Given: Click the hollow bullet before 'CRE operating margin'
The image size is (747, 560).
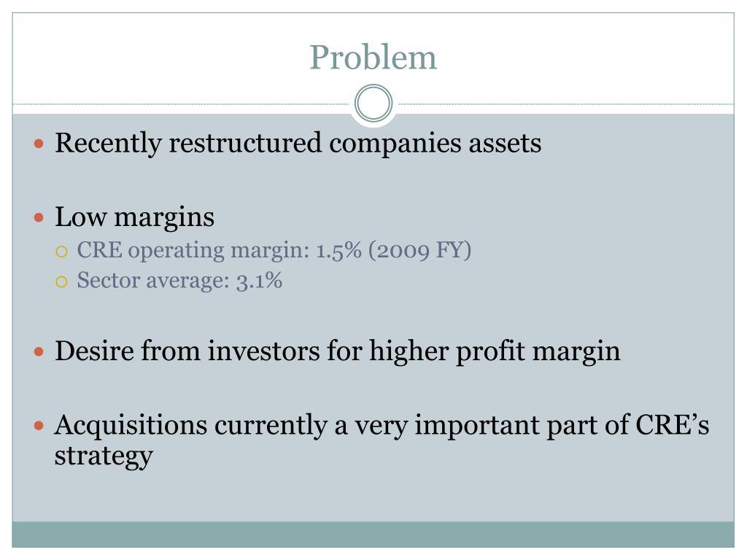Looking at the screenshot, I should tap(62, 252).
